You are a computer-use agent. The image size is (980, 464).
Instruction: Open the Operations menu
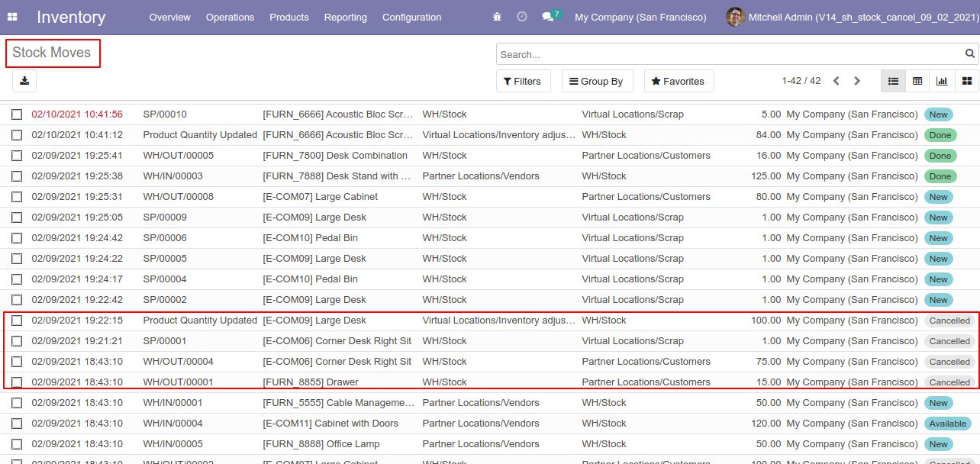pos(230,17)
